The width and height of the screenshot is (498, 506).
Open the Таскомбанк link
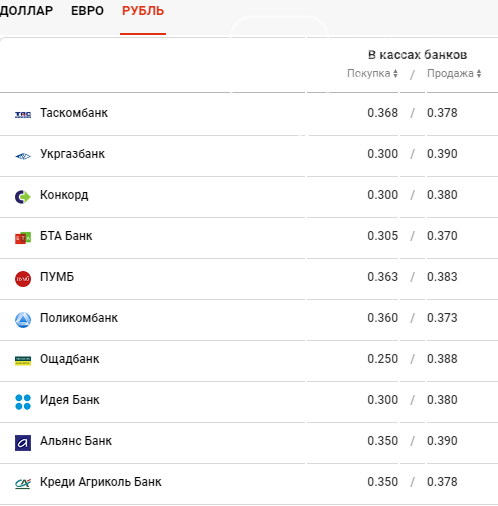click(74, 113)
